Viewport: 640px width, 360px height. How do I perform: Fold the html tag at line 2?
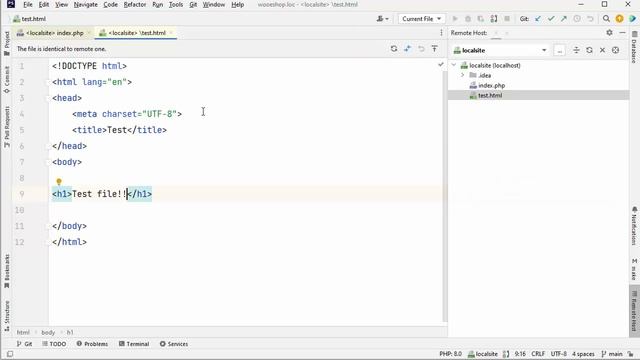48,82
